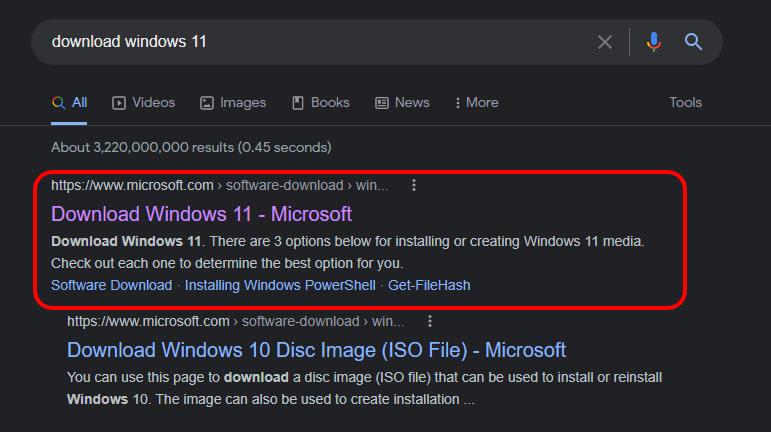Open the 'Download Windows 10 Disc Image' result
771x432 pixels.
point(317,350)
